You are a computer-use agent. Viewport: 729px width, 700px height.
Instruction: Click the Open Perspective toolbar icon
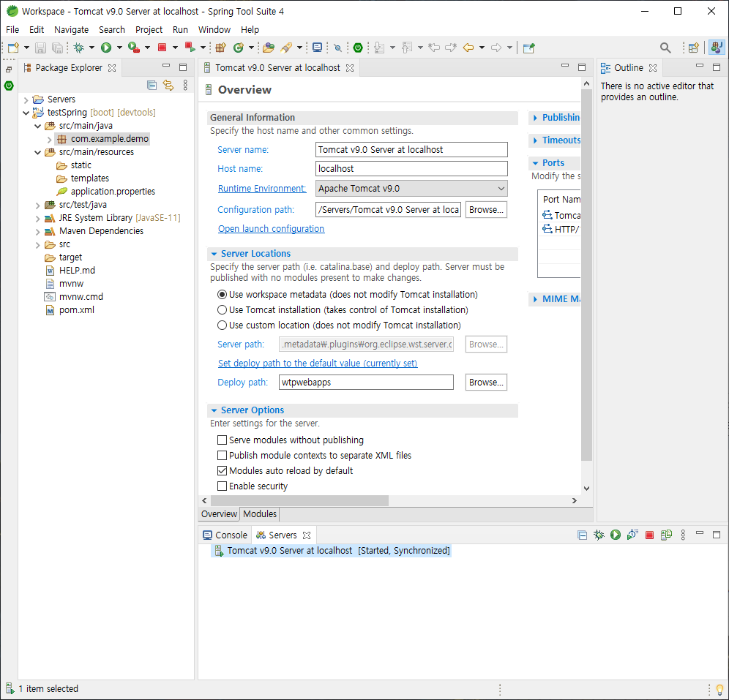694,48
